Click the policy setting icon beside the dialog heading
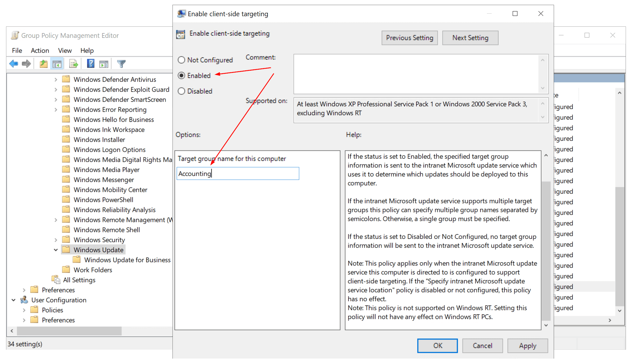Screen dimensions: 632x364 [x=180, y=34]
